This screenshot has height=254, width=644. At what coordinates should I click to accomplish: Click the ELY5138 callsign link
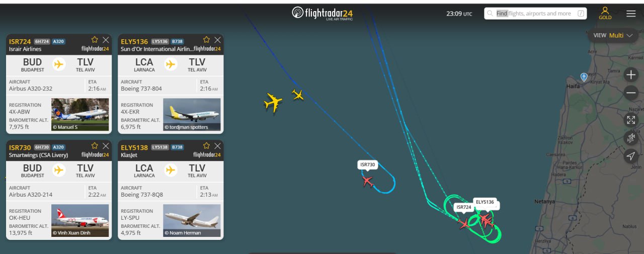point(134,147)
